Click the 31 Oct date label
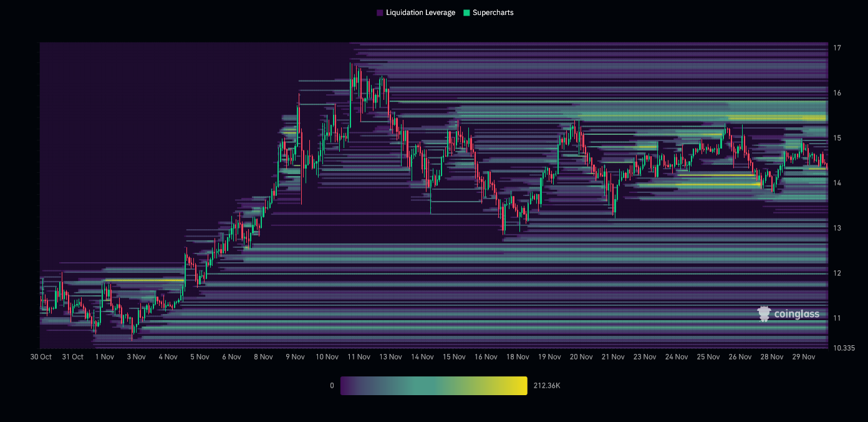 click(73, 357)
